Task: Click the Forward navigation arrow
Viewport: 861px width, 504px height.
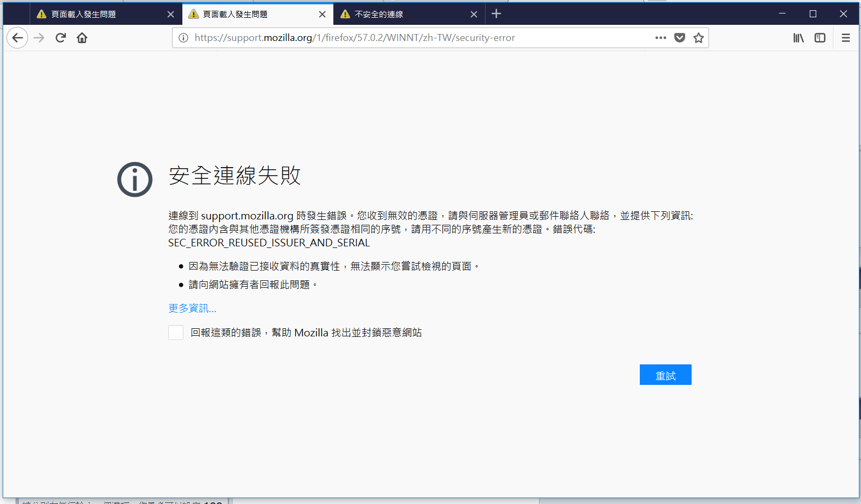Action: click(x=39, y=38)
